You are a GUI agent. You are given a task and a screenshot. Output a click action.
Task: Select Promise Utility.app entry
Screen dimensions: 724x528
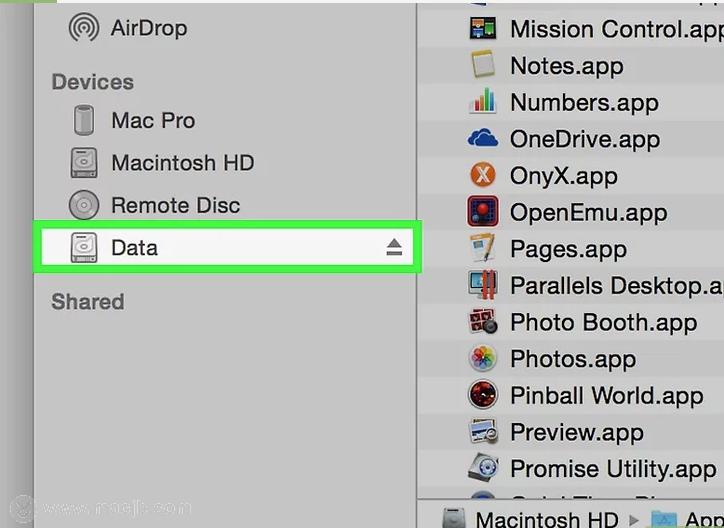point(612,469)
